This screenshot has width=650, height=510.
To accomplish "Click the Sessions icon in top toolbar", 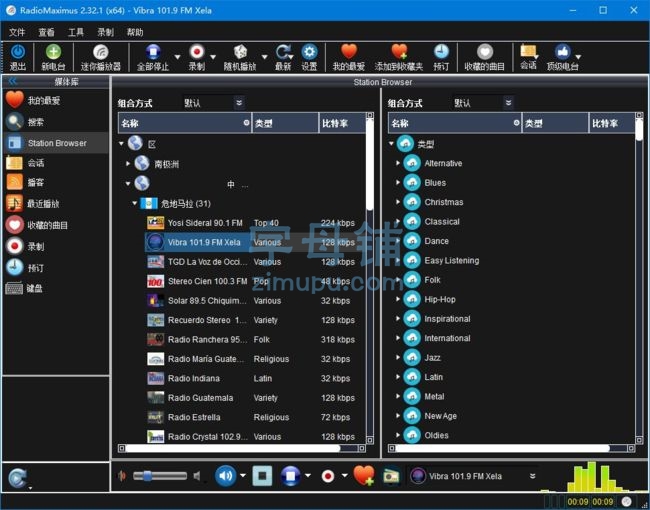I will tap(528, 51).
